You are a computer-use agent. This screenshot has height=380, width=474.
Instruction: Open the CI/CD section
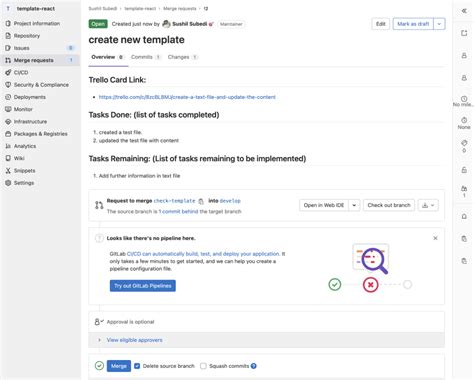coord(21,72)
